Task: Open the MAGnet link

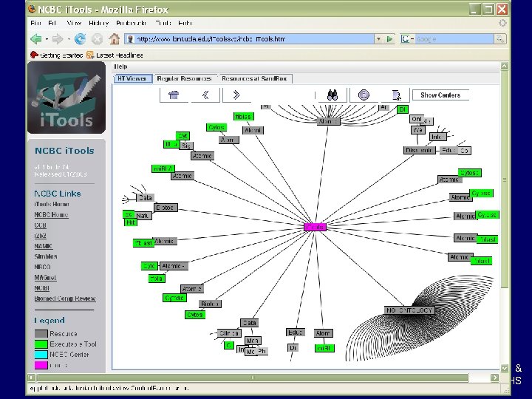Action: (45, 278)
